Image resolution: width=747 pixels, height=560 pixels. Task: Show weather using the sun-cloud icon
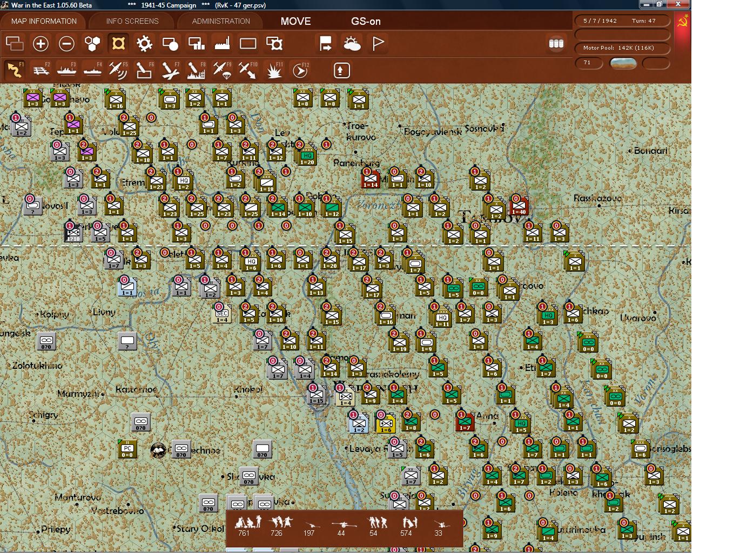352,43
